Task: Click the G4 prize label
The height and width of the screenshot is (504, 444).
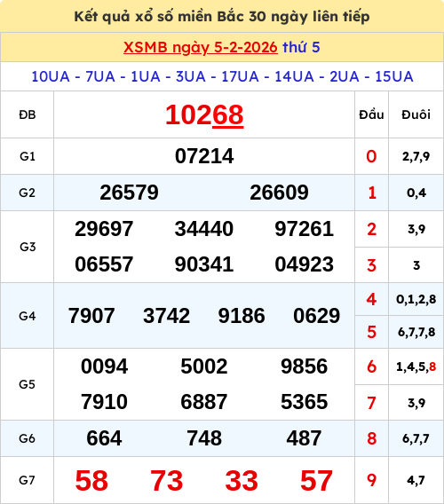Action: point(28,316)
